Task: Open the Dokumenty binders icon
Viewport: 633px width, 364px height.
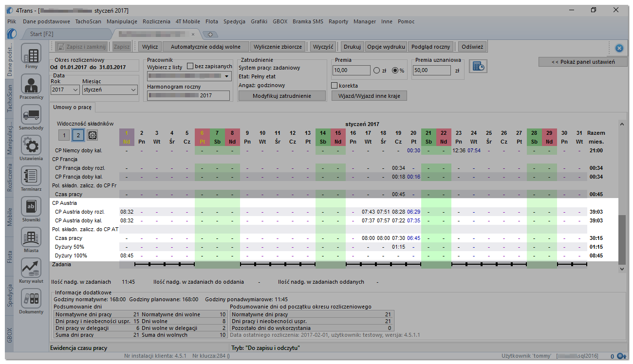Action: click(31, 302)
